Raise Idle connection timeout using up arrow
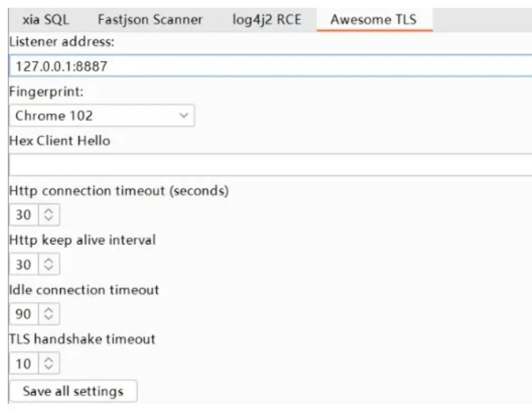Screen dimensions: 532x411 tap(49, 311)
